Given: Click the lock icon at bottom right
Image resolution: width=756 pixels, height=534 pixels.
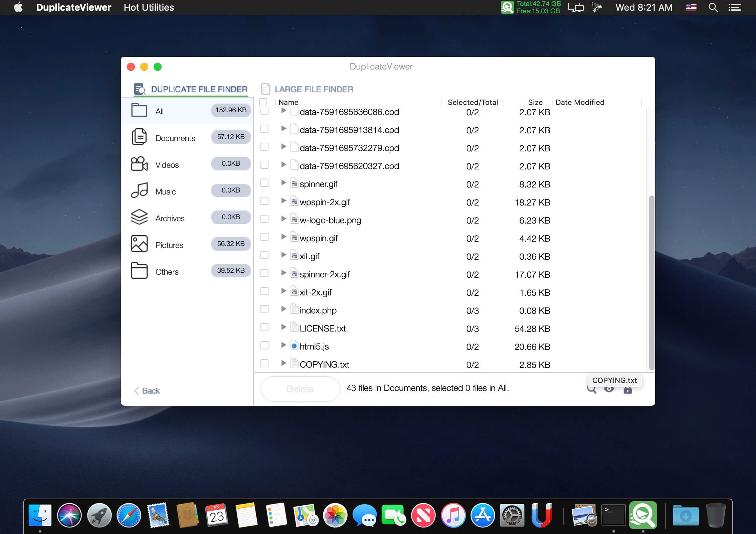Looking at the screenshot, I should tap(628, 389).
